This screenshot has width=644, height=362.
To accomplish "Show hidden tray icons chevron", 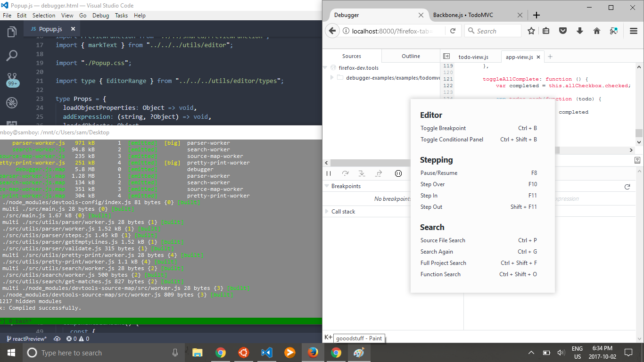I will [531, 353].
